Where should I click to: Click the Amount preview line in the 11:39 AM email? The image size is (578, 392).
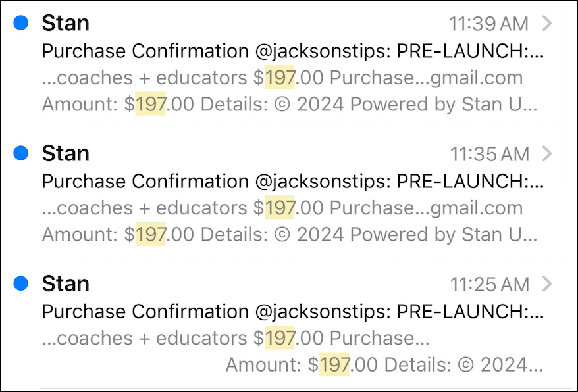click(x=290, y=104)
